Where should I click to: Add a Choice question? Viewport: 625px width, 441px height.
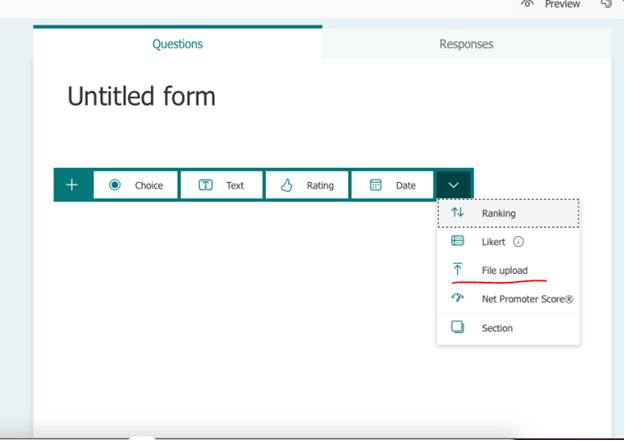[x=136, y=185]
